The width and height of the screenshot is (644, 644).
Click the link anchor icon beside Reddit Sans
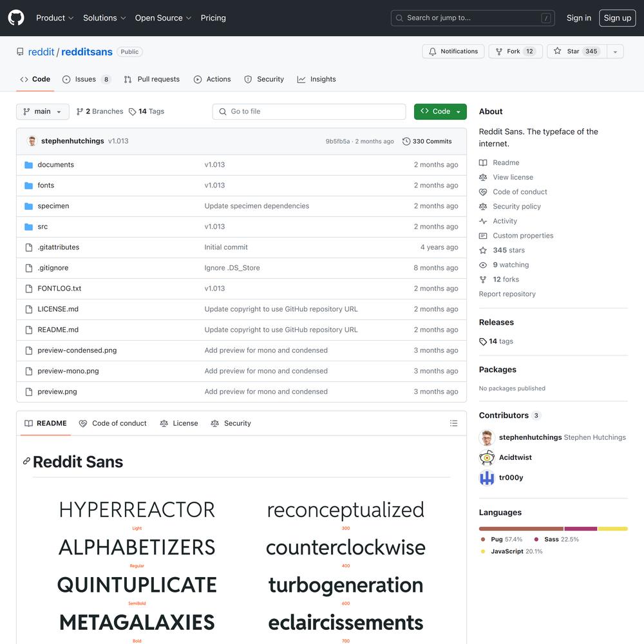click(26, 461)
